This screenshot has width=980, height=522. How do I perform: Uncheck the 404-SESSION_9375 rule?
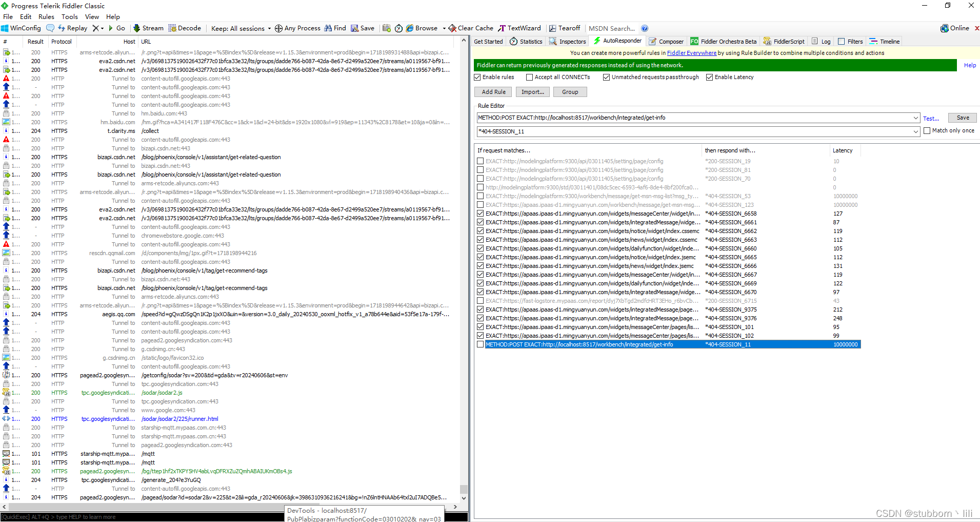coord(480,310)
